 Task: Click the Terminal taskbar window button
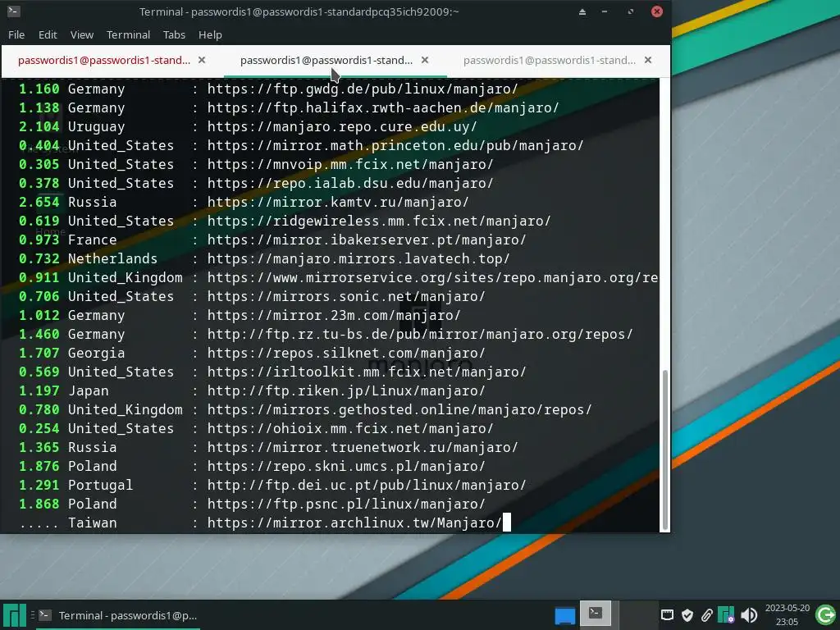click(118, 615)
